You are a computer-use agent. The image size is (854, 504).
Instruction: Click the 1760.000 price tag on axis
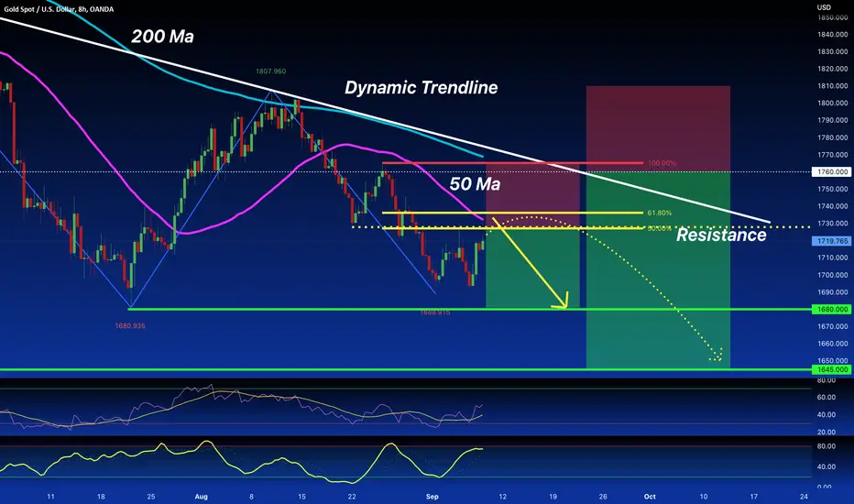[832, 171]
